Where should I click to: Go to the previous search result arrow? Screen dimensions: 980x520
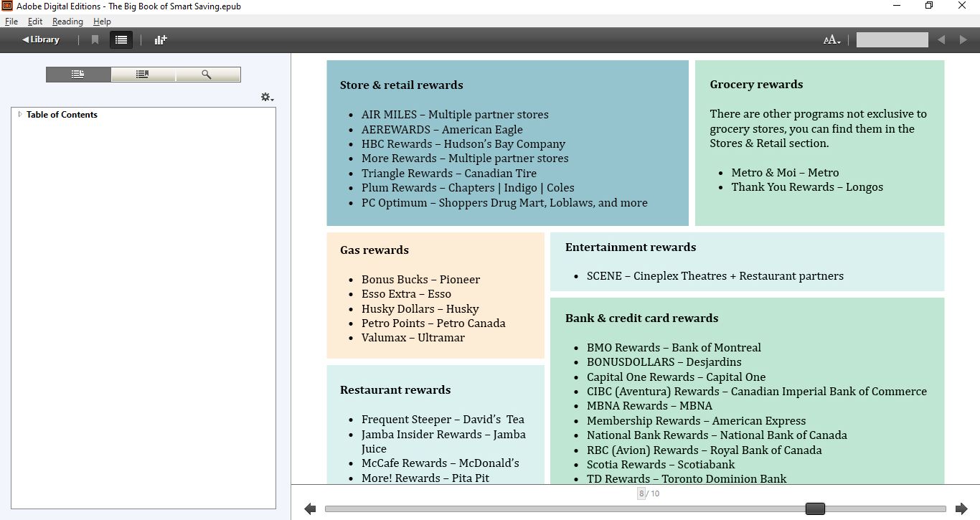[x=941, y=40]
